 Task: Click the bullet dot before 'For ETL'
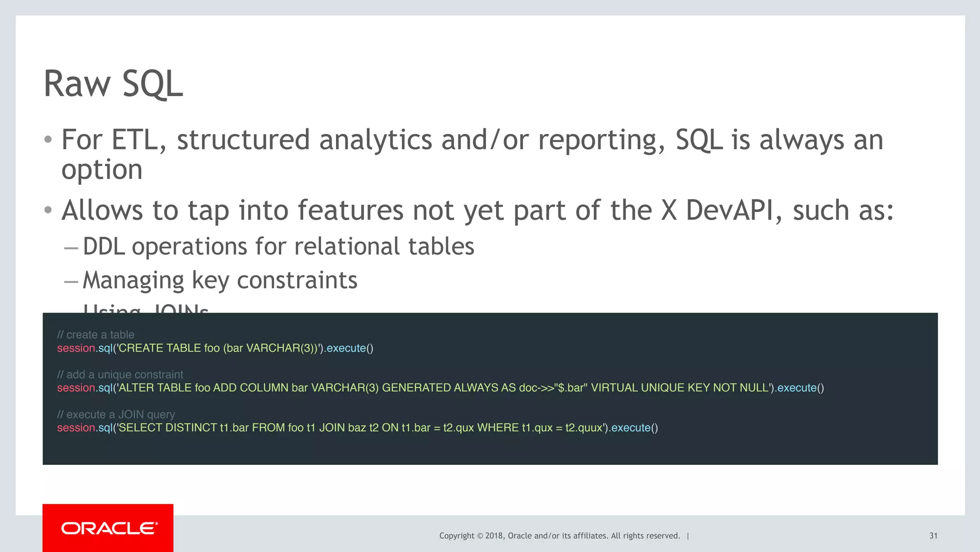[x=48, y=140]
